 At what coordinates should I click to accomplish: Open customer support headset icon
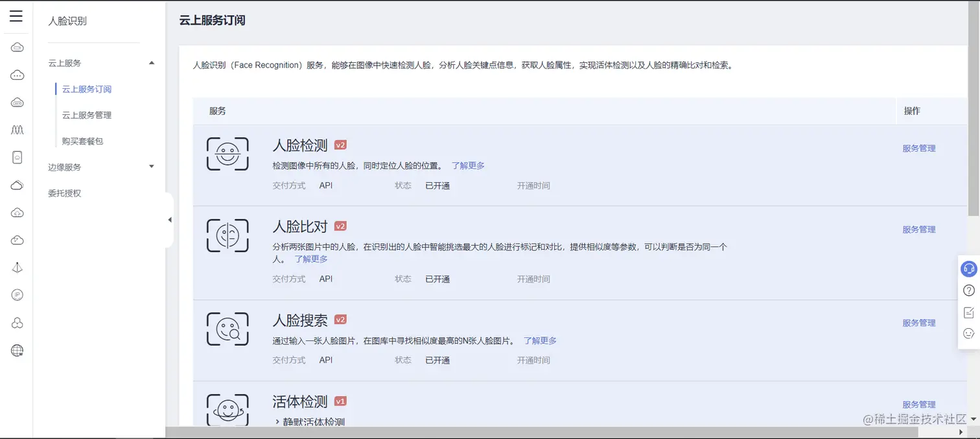point(969,268)
